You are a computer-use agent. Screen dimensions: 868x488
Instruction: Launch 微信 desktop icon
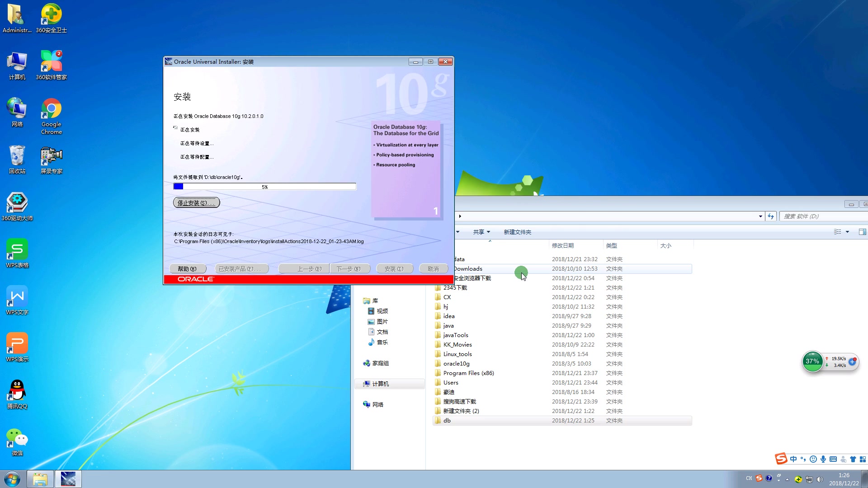[17, 441]
